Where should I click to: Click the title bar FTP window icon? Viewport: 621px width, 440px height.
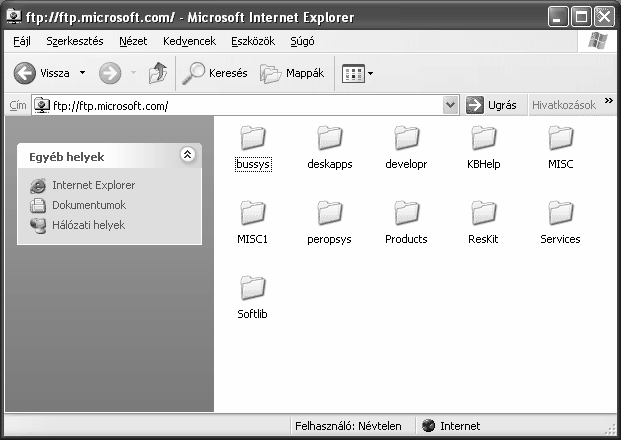point(14,17)
